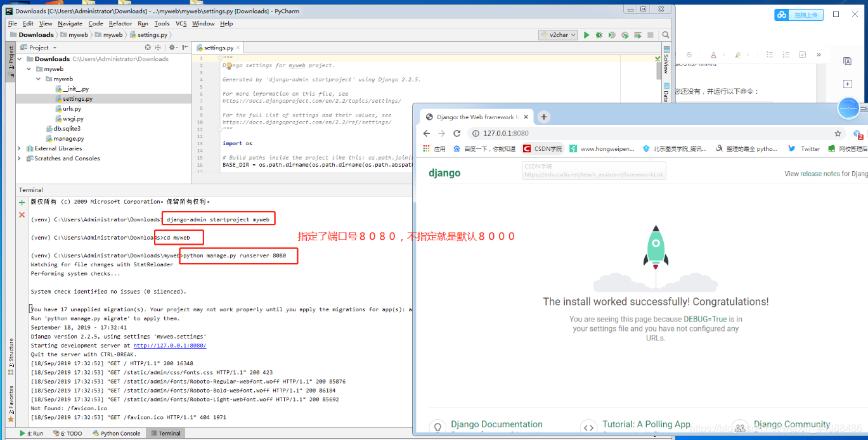Viewport: 868px width, 440px height.
Task: Click browser extension icon with red badge
Action: [858, 134]
